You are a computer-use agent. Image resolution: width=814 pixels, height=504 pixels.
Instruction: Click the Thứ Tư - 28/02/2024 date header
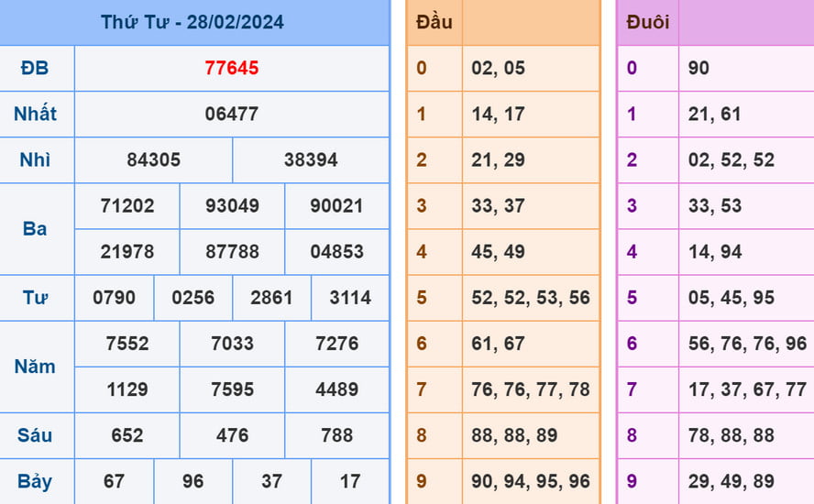click(192, 22)
